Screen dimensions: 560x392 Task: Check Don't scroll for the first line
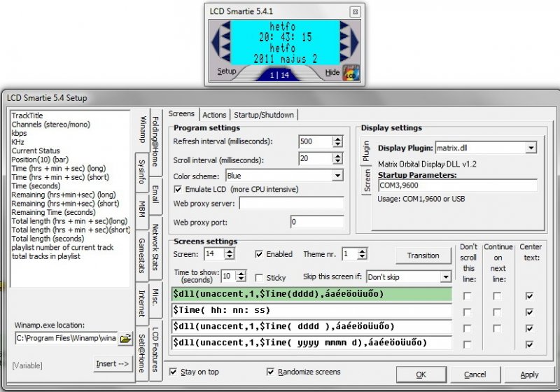(x=467, y=296)
